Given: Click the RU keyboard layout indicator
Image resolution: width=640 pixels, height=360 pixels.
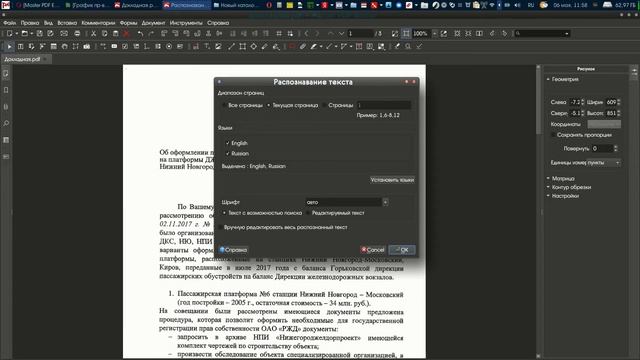Looking at the screenshot, I should point(531,5).
